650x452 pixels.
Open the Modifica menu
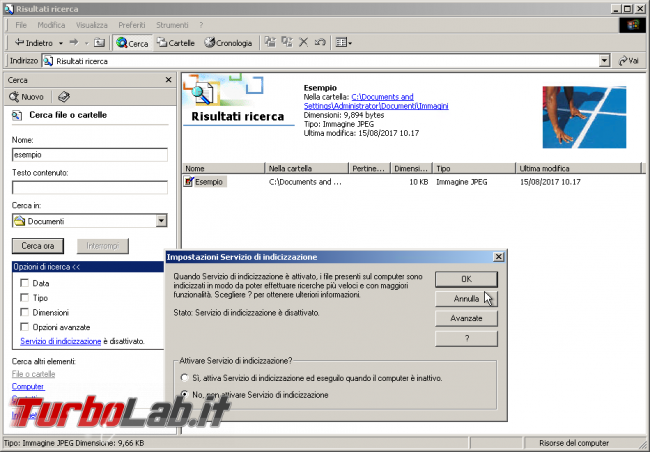click(51, 25)
